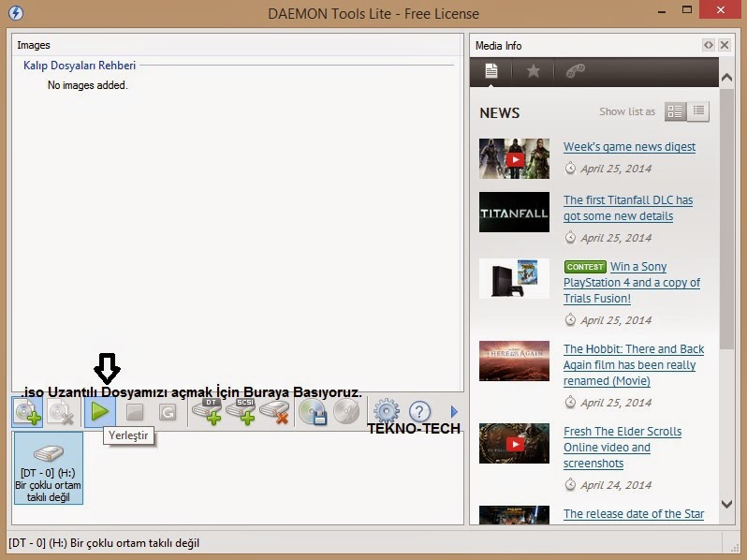Image resolution: width=747 pixels, height=560 pixels.
Task: Open the Week's game news digest link
Action: pyautogui.click(x=629, y=147)
